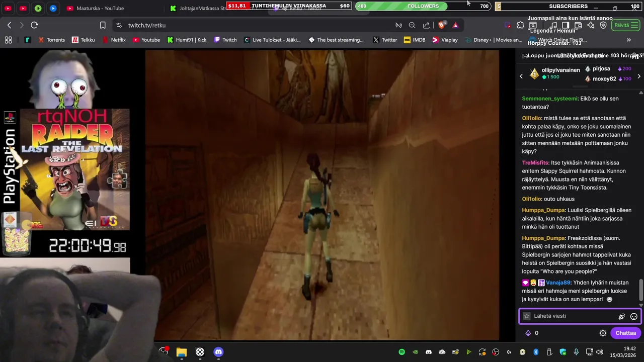Open the IMDB bookmark
This screenshot has width=644, height=362.
(x=415, y=40)
